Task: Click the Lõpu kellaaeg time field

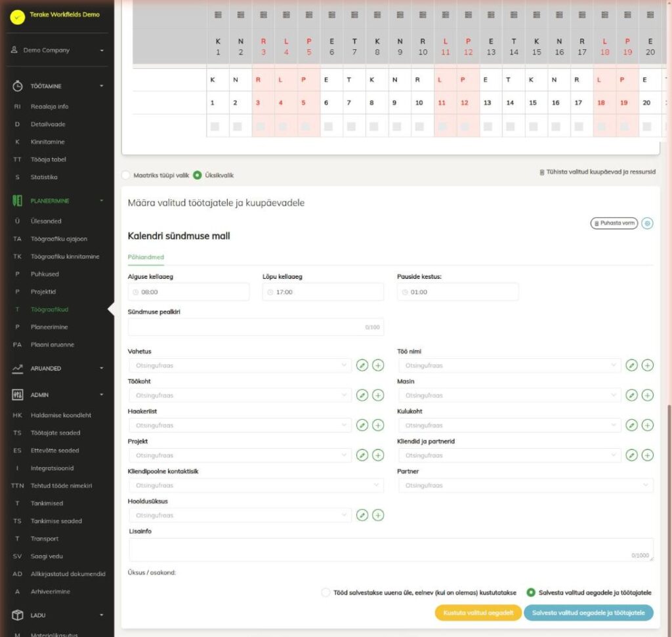Action: pos(323,292)
